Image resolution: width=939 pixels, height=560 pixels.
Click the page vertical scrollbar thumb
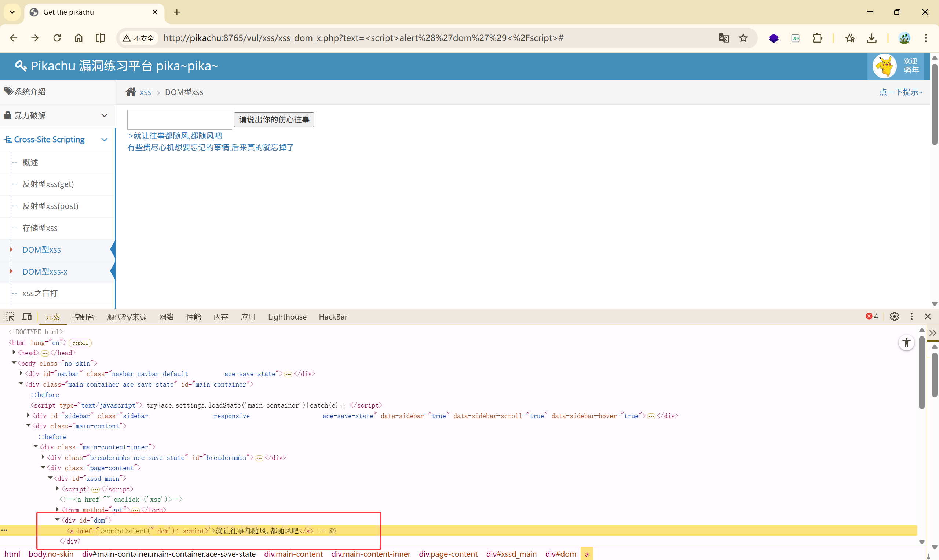[934, 104]
